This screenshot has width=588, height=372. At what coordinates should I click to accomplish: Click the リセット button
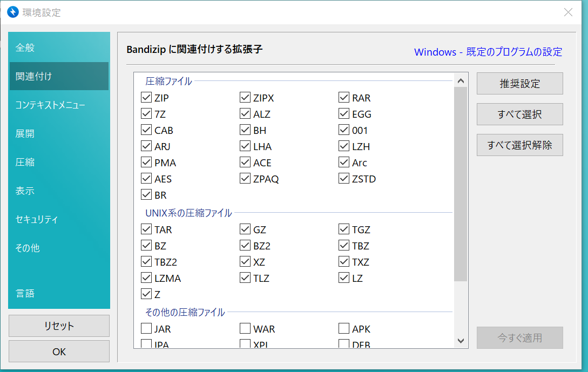tap(59, 326)
